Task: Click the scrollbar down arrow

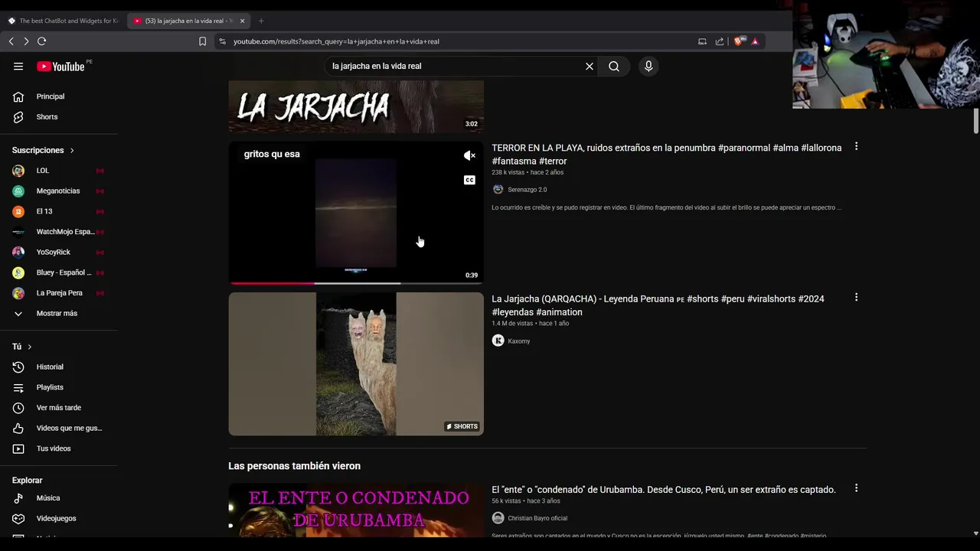Action: (x=975, y=533)
